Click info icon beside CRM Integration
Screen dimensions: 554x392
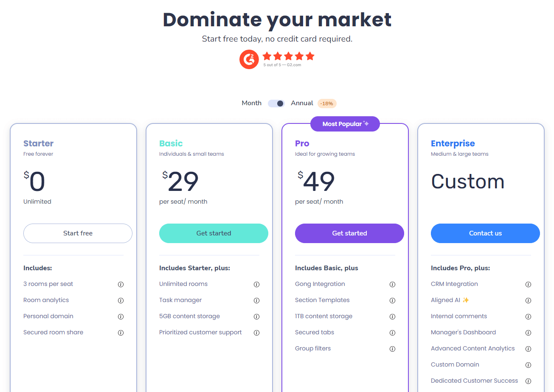point(528,284)
